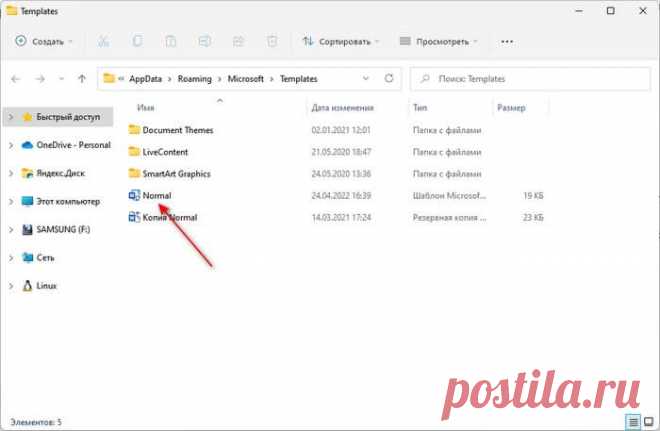Refresh the Templates folder view

[389, 78]
